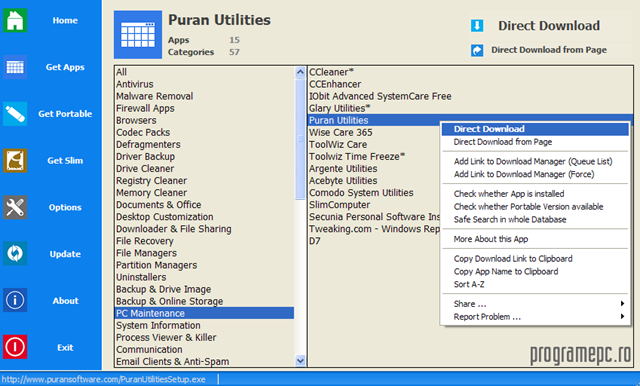Click the category list scroll down arrow
Image resolution: width=640 pixels, height=386 pixels.
pyautogui.click(x=300, y=361)
